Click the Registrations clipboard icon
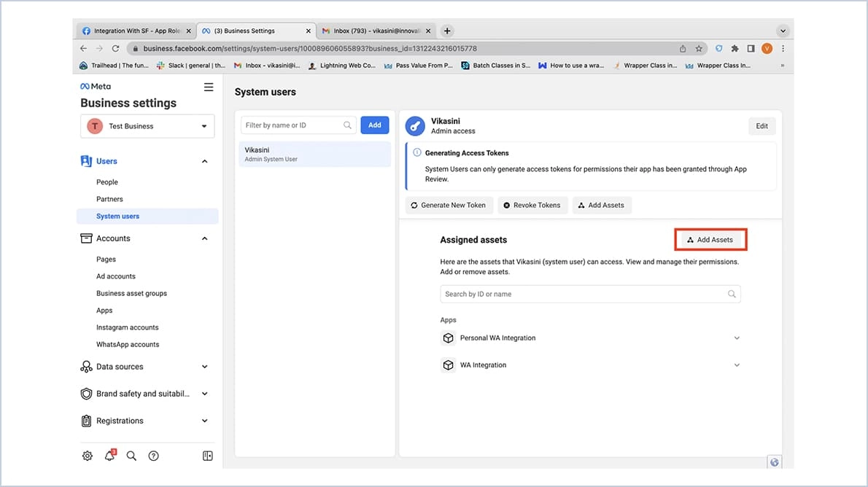 point(86,421)
